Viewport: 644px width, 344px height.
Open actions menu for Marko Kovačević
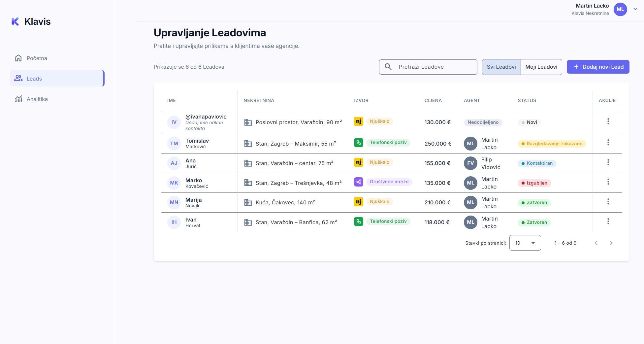608,182
